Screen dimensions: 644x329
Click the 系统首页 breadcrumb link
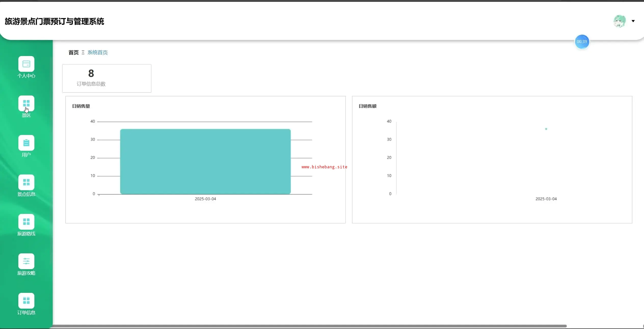point(98,52)
